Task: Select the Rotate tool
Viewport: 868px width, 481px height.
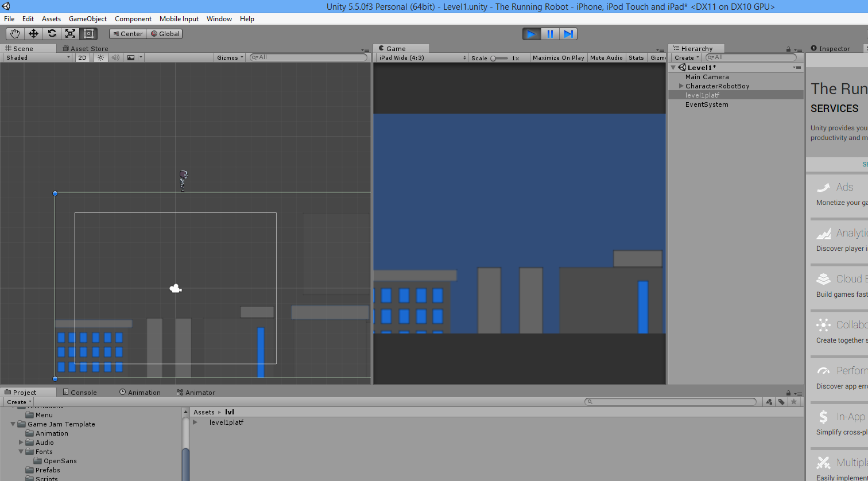Action: coord(52,34)
